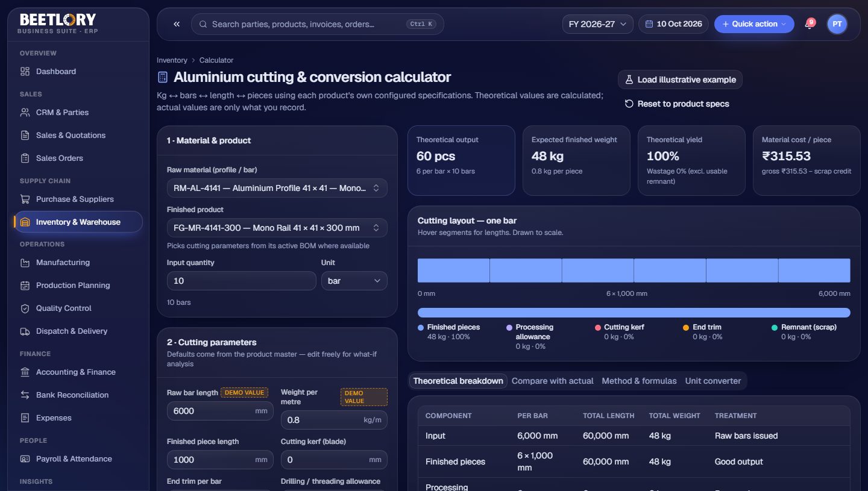Focus the search parties and products box

click(318, 24)
